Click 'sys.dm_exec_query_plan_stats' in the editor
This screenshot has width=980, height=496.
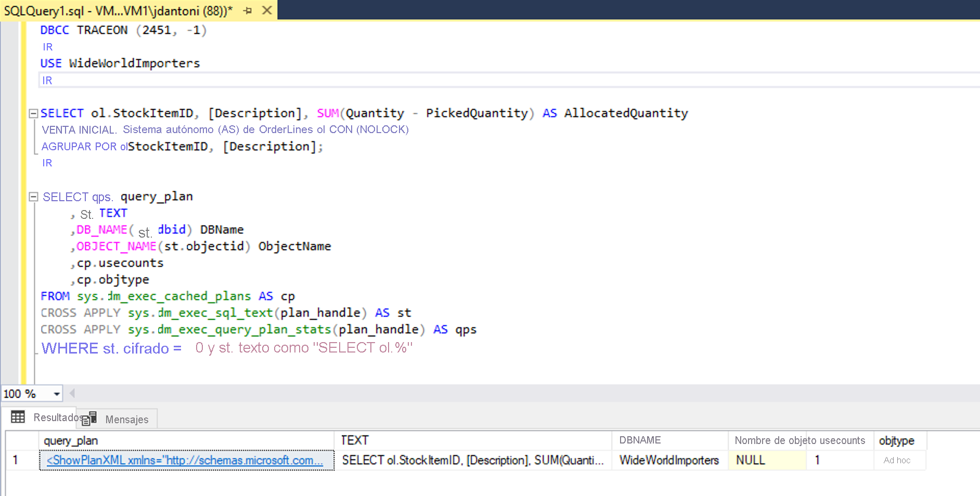[230, 330]
